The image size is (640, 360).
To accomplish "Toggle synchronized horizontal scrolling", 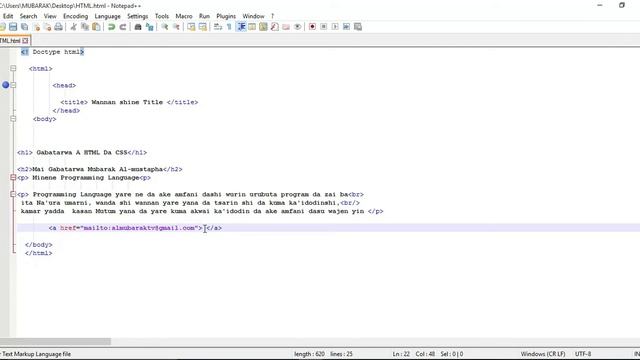I will click(202, 27).
